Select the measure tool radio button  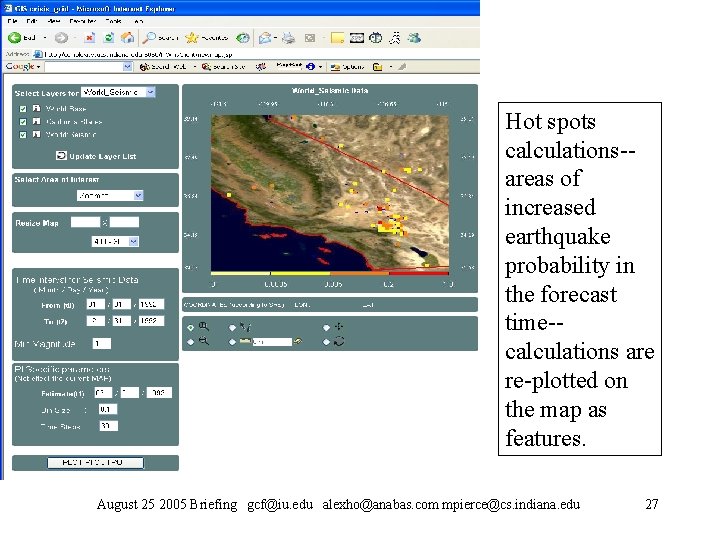(232, 342)
